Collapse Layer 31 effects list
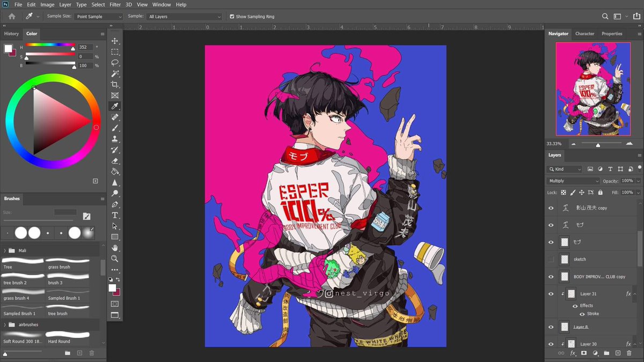This screenshot has height=362, width=644. click(x=635, y=294)
